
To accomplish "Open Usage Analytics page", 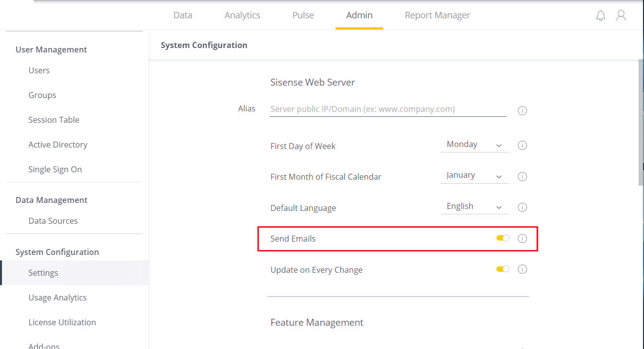I will click(x=57, y=298).
